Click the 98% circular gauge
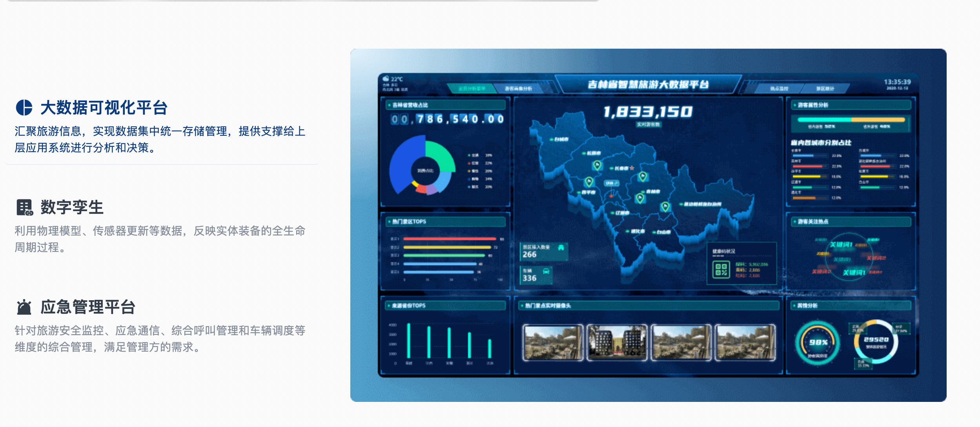980x427 pixels. click(x=818, y=342)
